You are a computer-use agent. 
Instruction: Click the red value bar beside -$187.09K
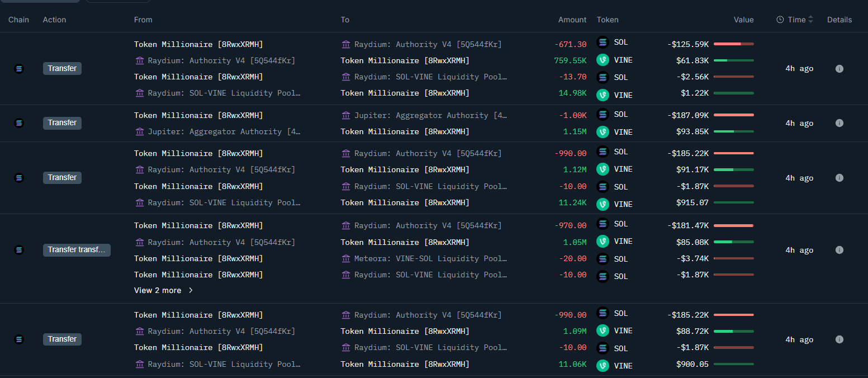tap(733, 115)
